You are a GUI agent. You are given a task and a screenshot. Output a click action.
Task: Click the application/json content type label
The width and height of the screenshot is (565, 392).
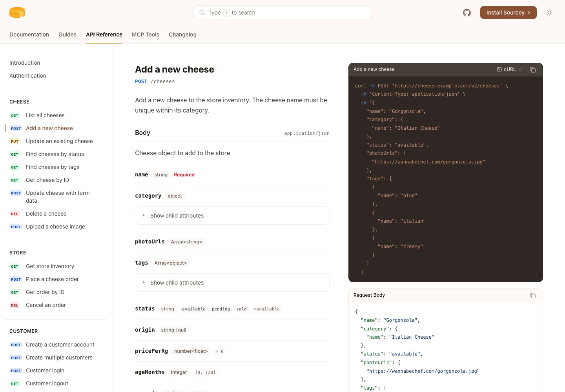coord(307,133)
